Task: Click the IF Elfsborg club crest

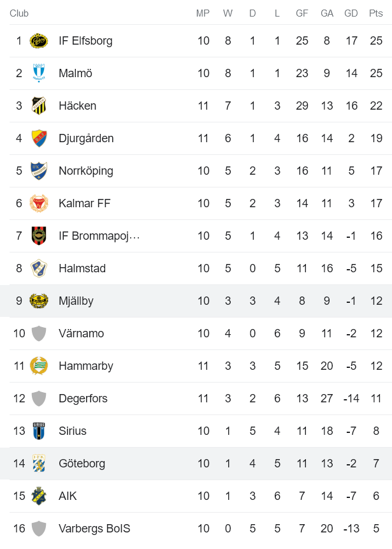Action: pyautogui.click(x=38, y=40)
